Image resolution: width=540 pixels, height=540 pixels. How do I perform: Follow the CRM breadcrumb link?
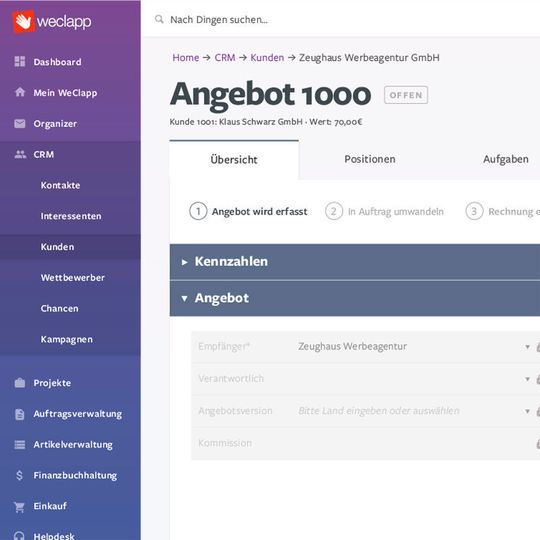click(x=225, y=58)
